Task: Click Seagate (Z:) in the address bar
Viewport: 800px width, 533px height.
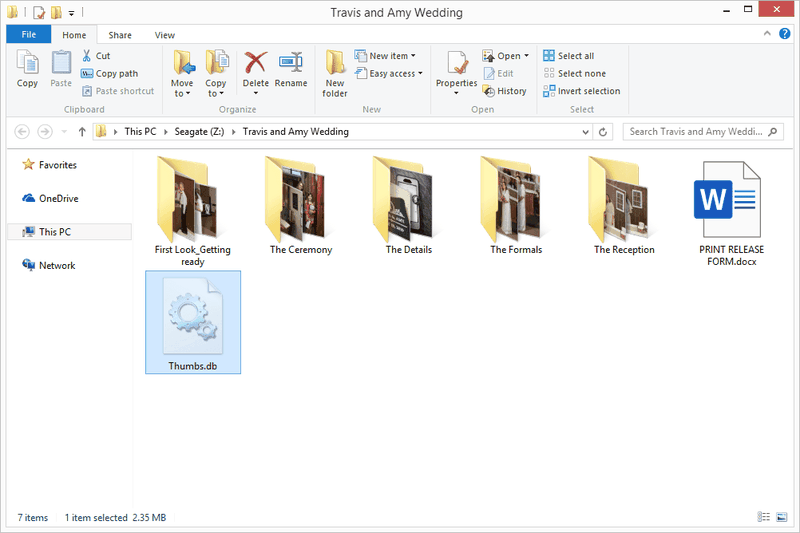Action: 199,132
